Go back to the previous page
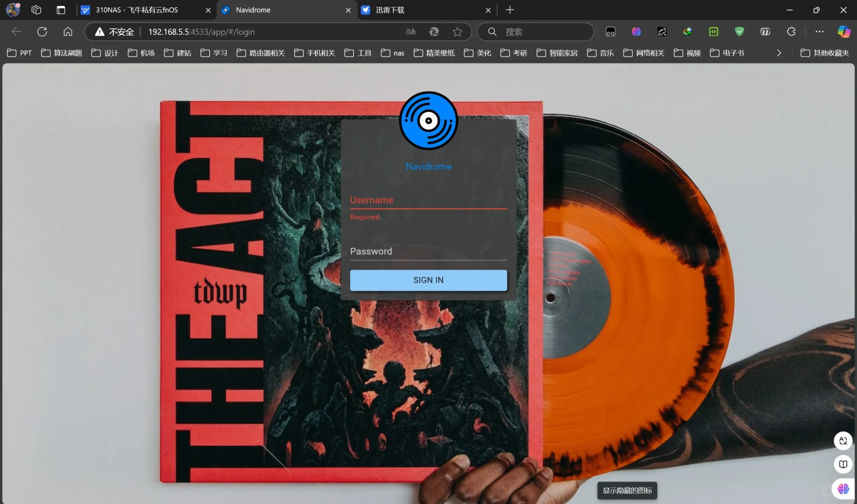 click(x=16, y=32)
